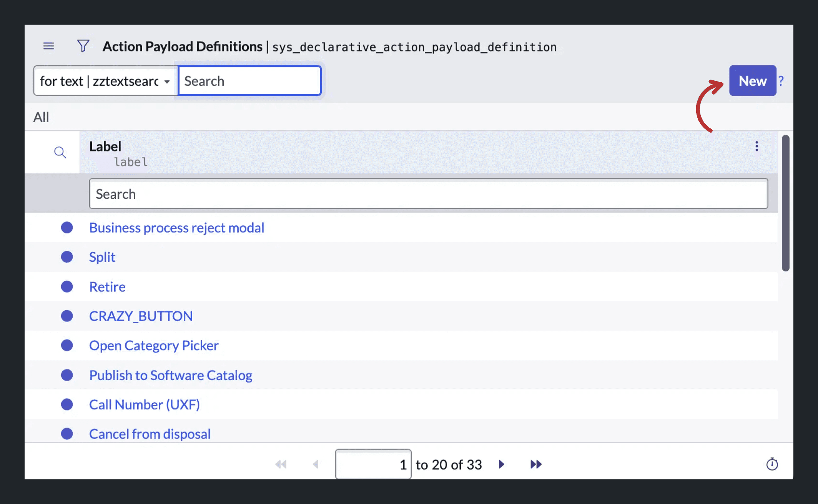
Task: Open the Split record link
Action: pyautogui.click(x=102, y=257)
